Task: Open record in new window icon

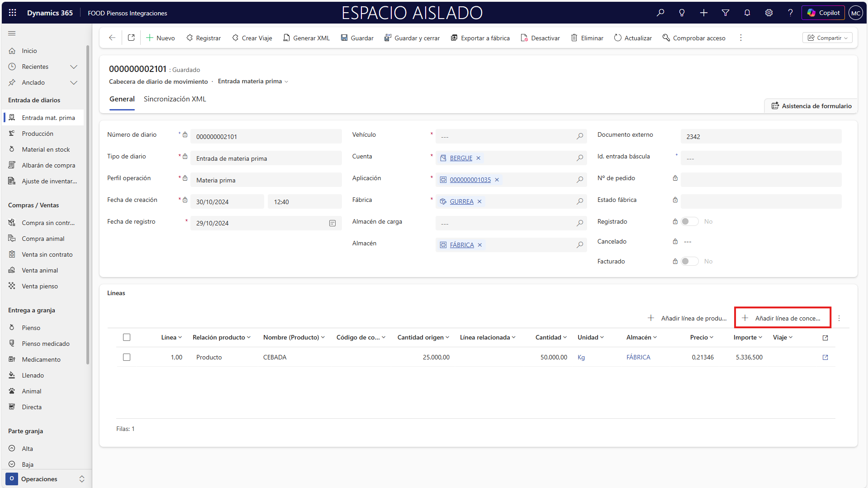Action: pos(131,38)
